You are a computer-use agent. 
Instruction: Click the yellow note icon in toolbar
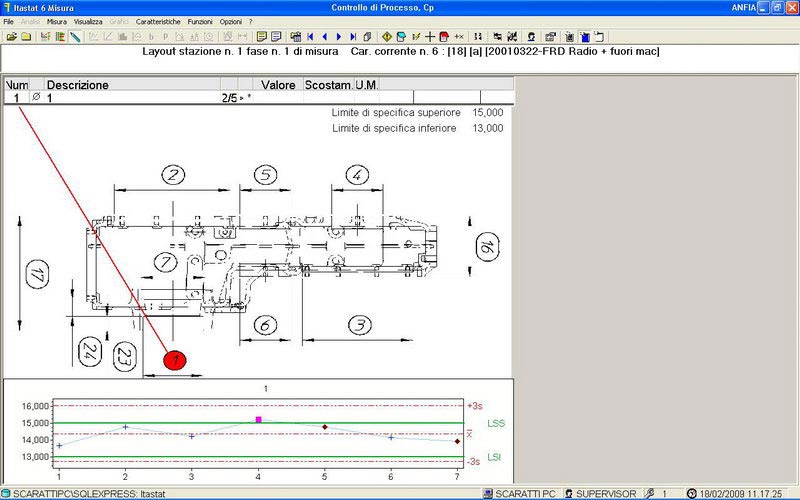point(262,37)
